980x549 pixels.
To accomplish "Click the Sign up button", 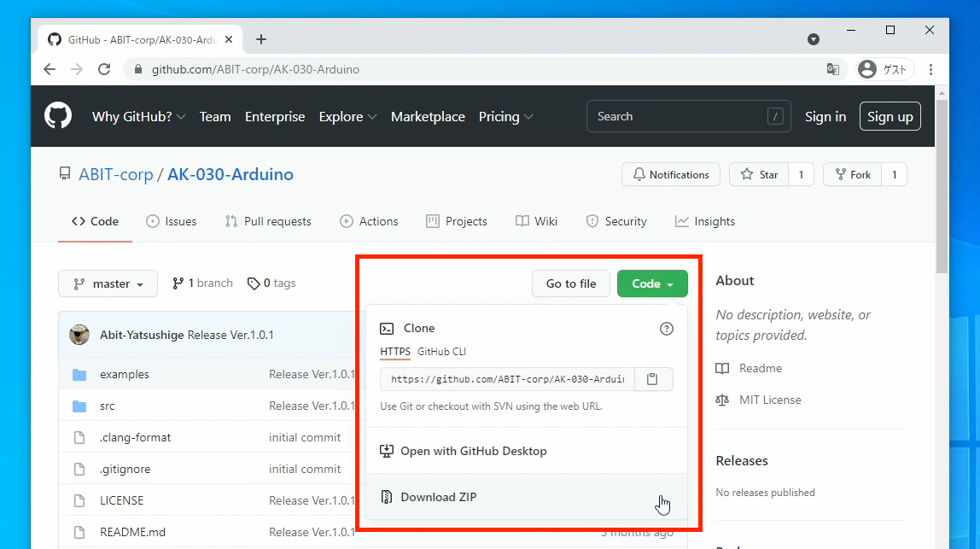I will [x=890, y=116].
